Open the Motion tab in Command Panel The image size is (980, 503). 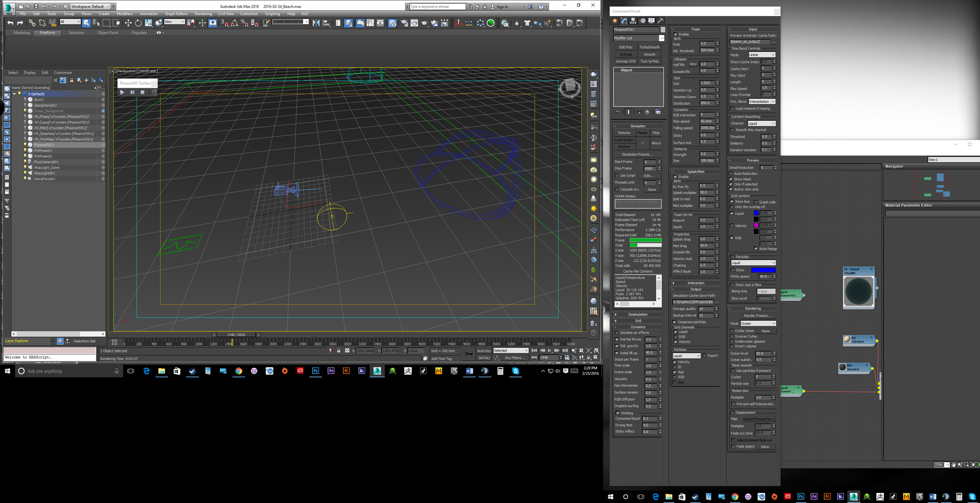click(642, 21)
